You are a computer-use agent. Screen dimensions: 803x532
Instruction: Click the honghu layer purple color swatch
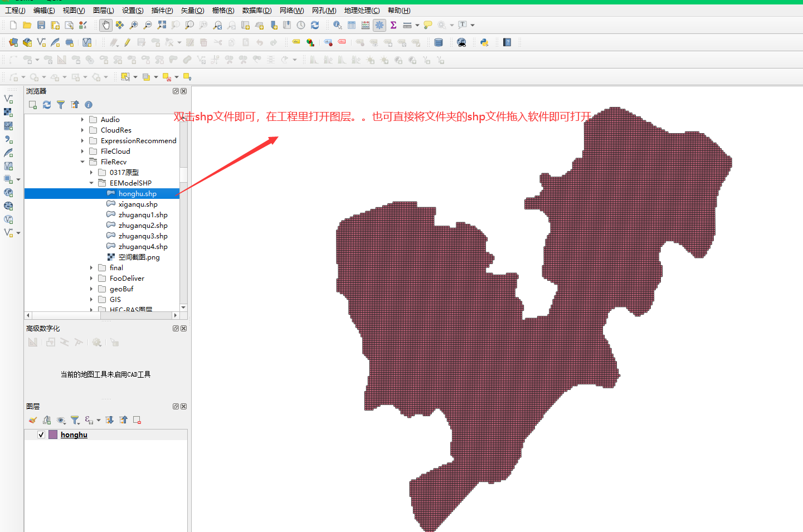(53, 435)
